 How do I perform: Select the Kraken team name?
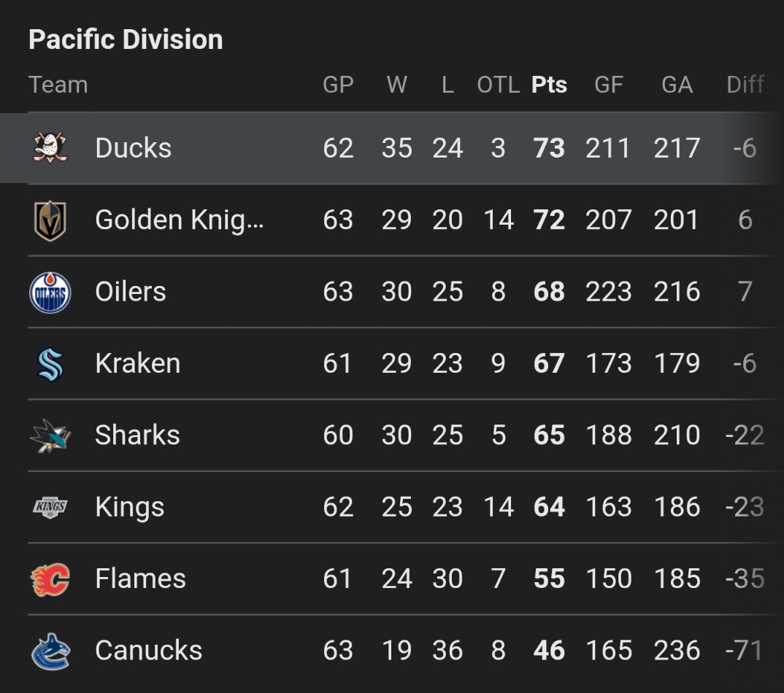click(137, 363)
